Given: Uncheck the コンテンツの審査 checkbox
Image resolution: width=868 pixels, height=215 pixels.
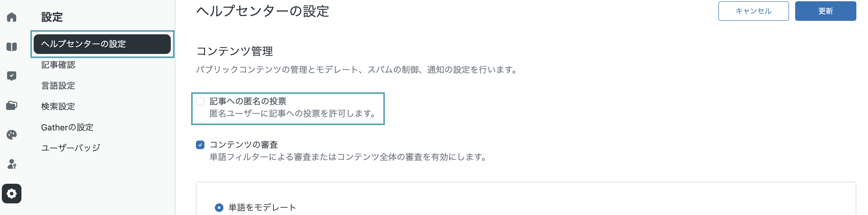Looking at the screenshot, I should tap(200, 145).
